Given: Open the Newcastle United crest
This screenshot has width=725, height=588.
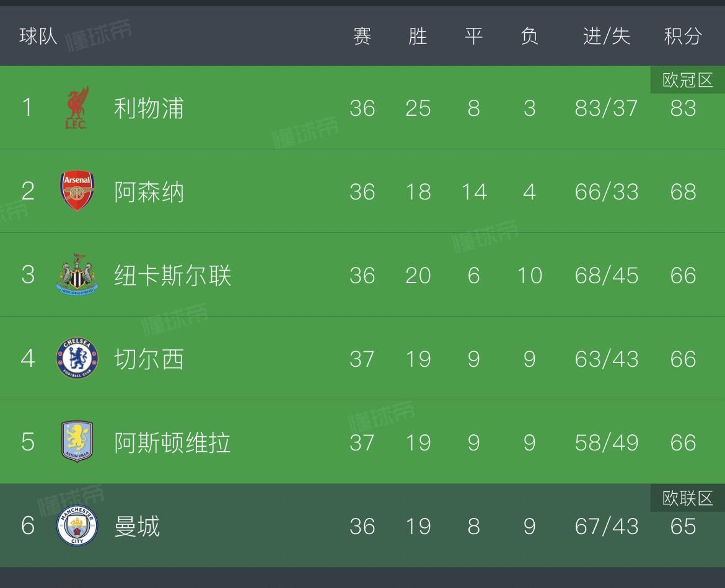Looking at the screenshot, I should click(x=77, y=274).
